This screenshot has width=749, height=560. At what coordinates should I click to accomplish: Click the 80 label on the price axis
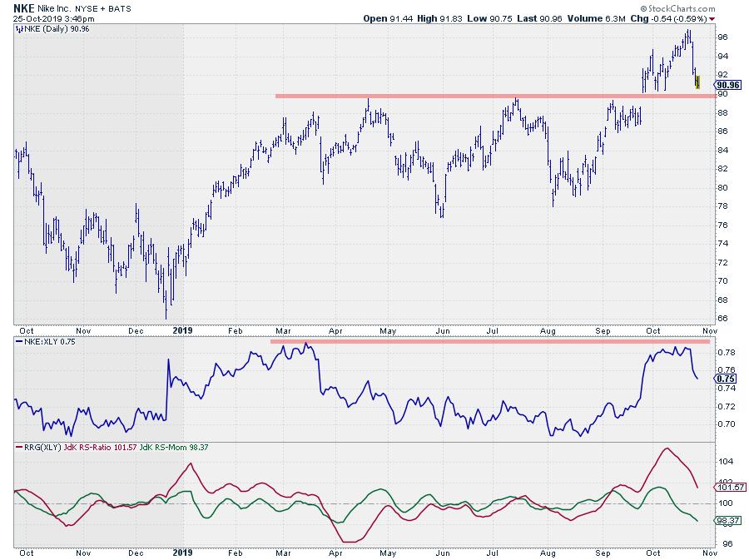(x=722, y=187)
